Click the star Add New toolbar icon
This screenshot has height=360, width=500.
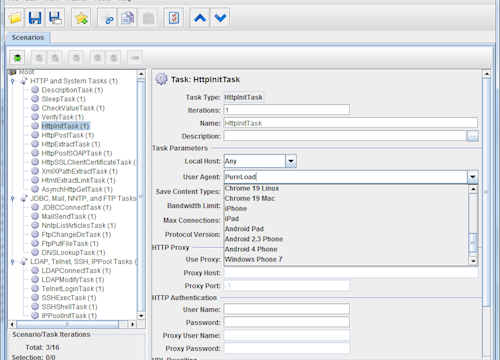click(81, 18)
